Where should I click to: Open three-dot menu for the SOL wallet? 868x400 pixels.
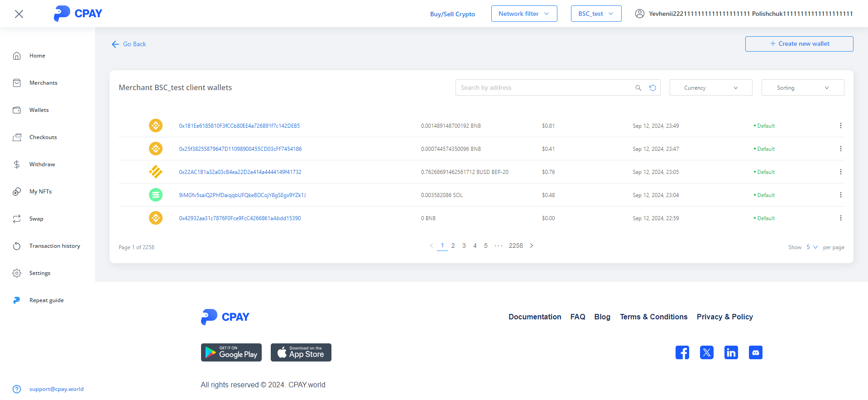tap(840, 195)
